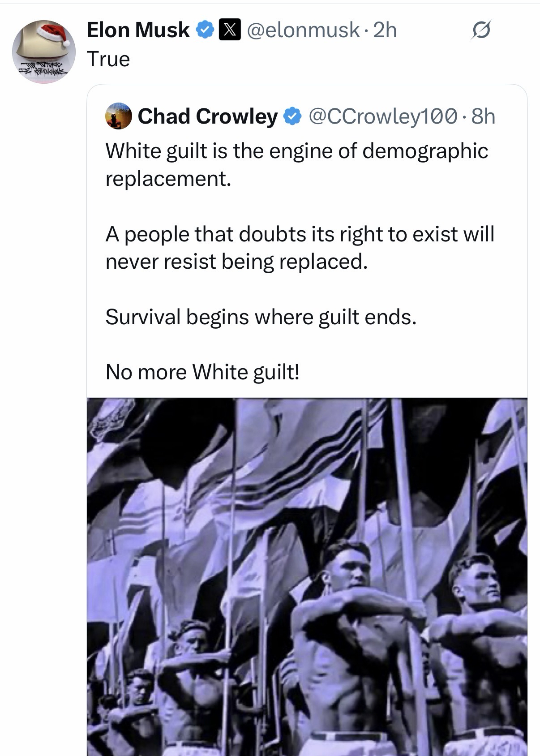
Task: Open Chad Crowley's small profile avatar
Action: point(118,116)
